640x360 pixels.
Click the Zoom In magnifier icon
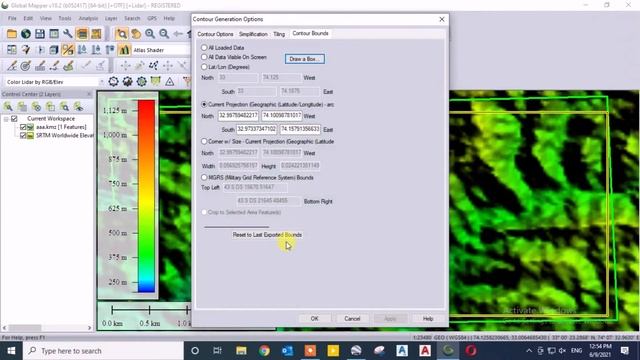click(x=150, y=34)
